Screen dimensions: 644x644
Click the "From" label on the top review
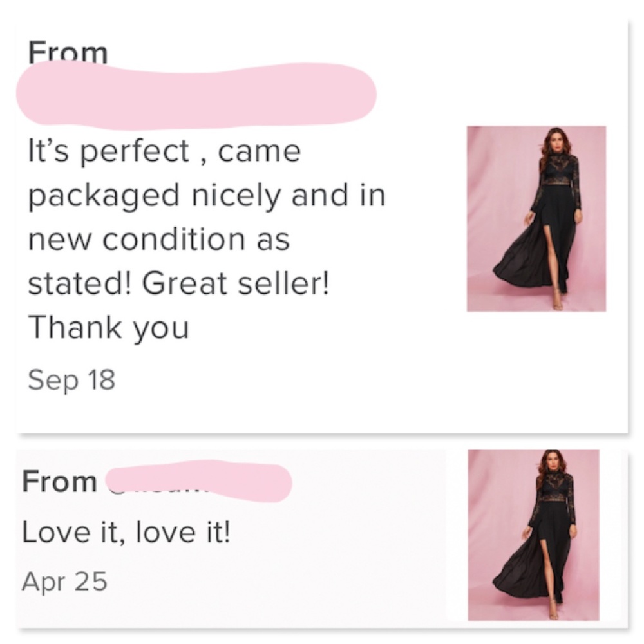click(68, 54)
